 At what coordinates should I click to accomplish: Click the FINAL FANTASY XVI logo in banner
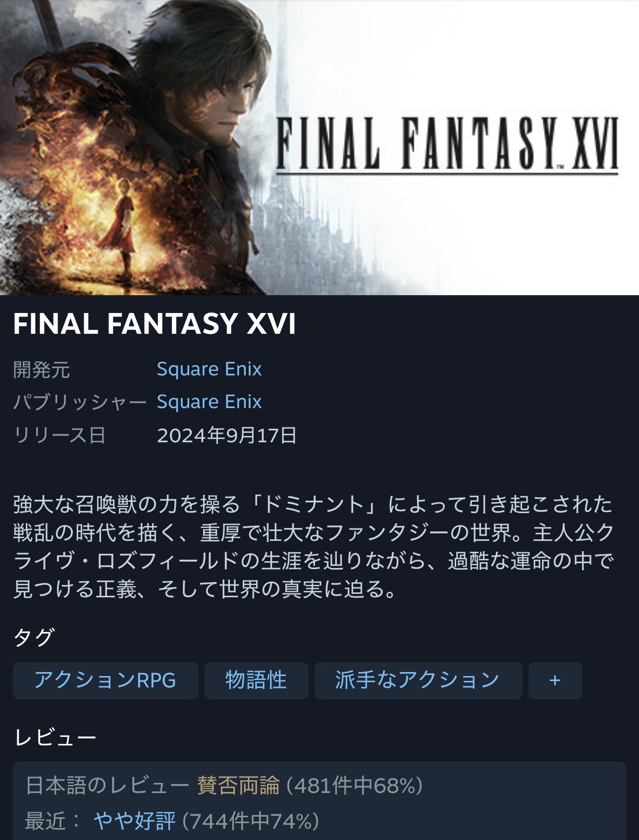click(447, 146)
